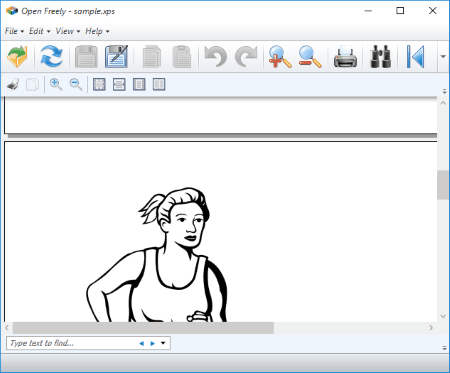Toggle the whole-page view icon
Screen dimensions: 450x373
pos(139,84)
